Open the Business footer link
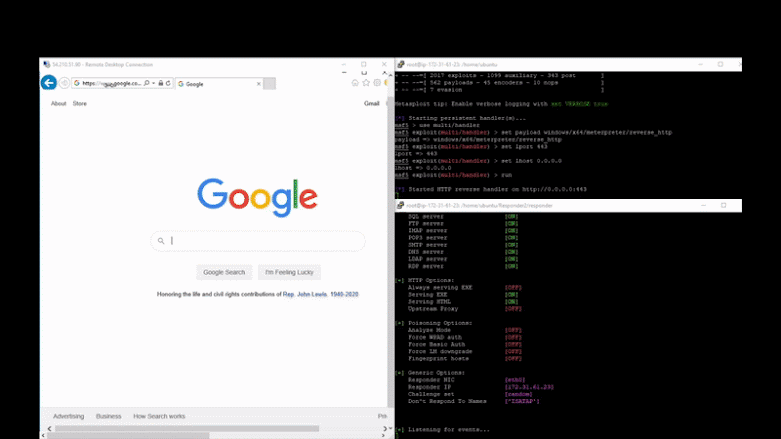Image resolution: width=781 pixels, height=439 pixels. coord(109,416)
